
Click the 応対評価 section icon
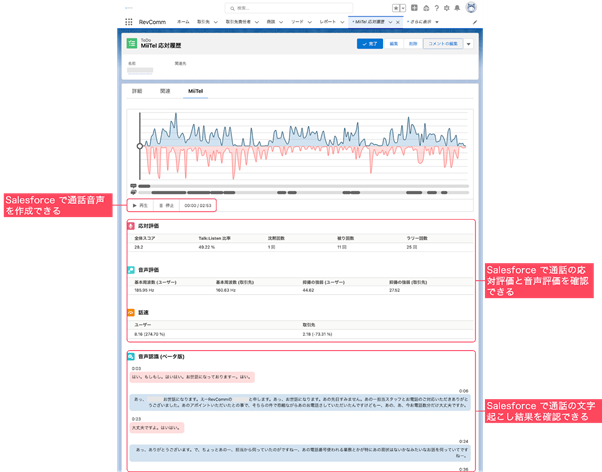point(131,226)
